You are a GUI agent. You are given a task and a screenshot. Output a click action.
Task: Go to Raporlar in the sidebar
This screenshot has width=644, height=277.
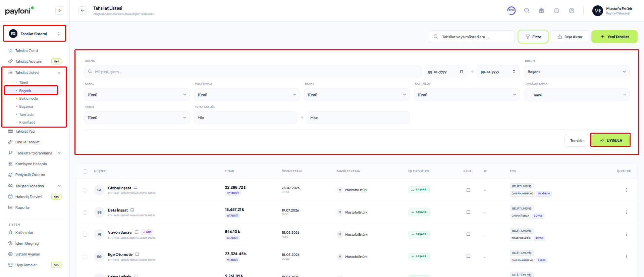tap(22, 207)
